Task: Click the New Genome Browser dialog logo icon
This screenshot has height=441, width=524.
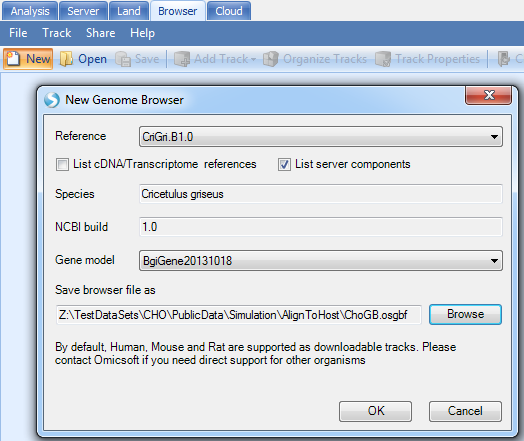Action: [52, 100]
